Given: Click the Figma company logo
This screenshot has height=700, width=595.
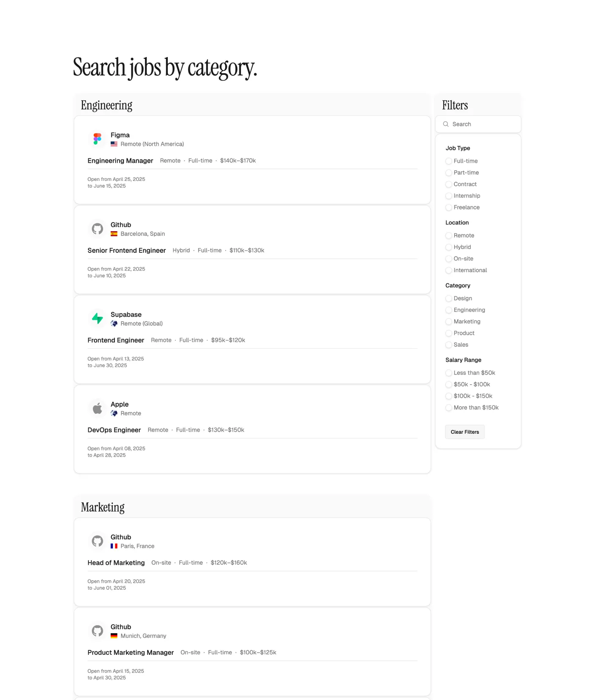Looking at the screenshot, I should 98,139.
